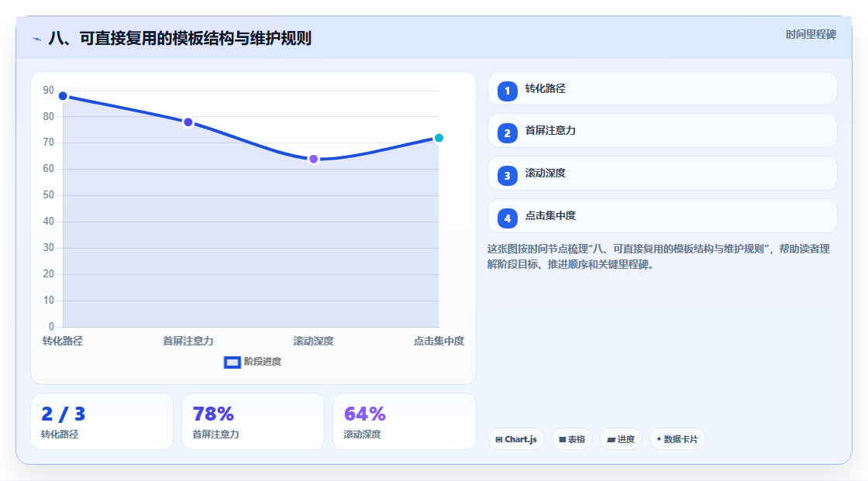Select the 点击集中度 step row

click(x=662, y=216)
